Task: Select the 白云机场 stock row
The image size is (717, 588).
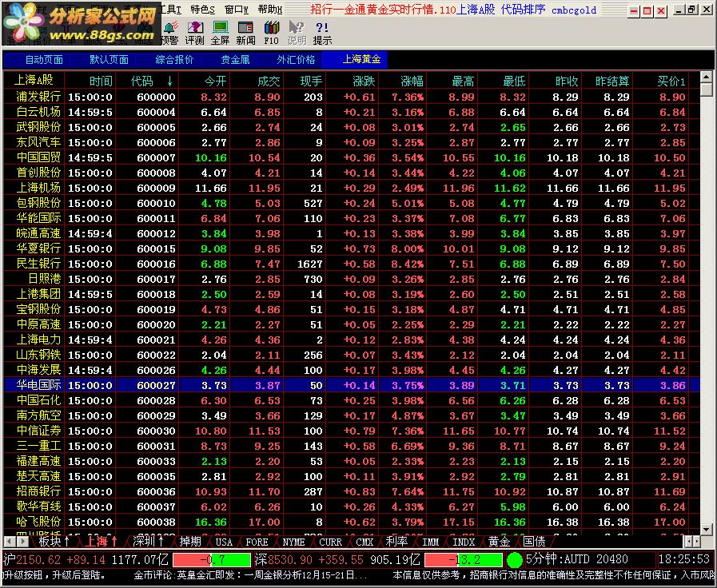Action: click(352, 112)
